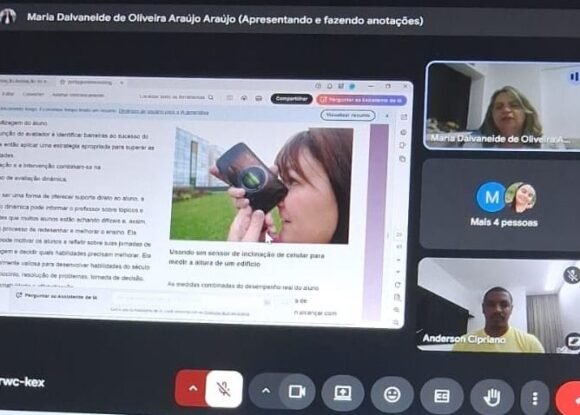
Task: Click Anderson Cipriano's muted microphone indicator
Action: tap(572, 275)
